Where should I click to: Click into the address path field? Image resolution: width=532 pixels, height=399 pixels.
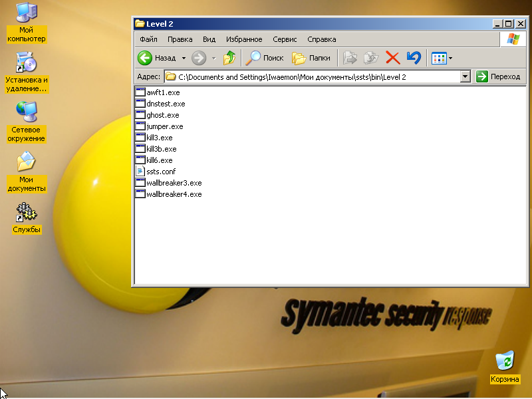click(312, 76)
